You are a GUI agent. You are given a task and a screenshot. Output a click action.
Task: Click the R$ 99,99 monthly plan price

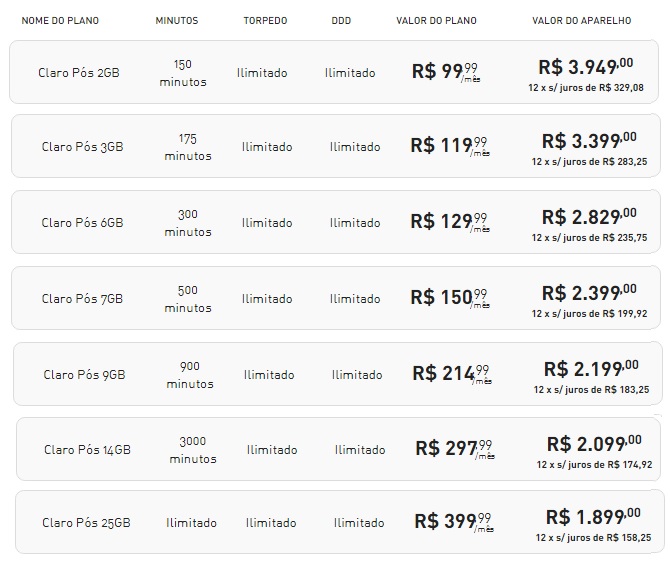tap(445, 72)
